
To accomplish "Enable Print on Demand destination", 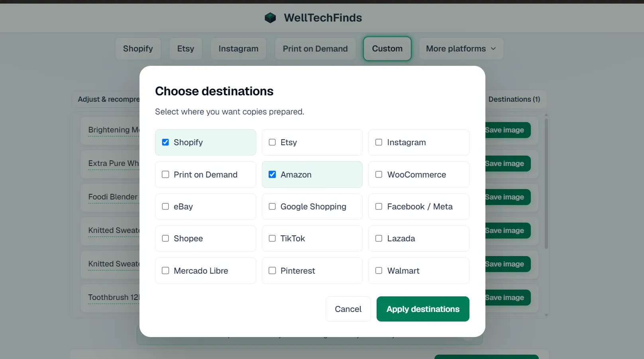I will [x=165, y=174].
